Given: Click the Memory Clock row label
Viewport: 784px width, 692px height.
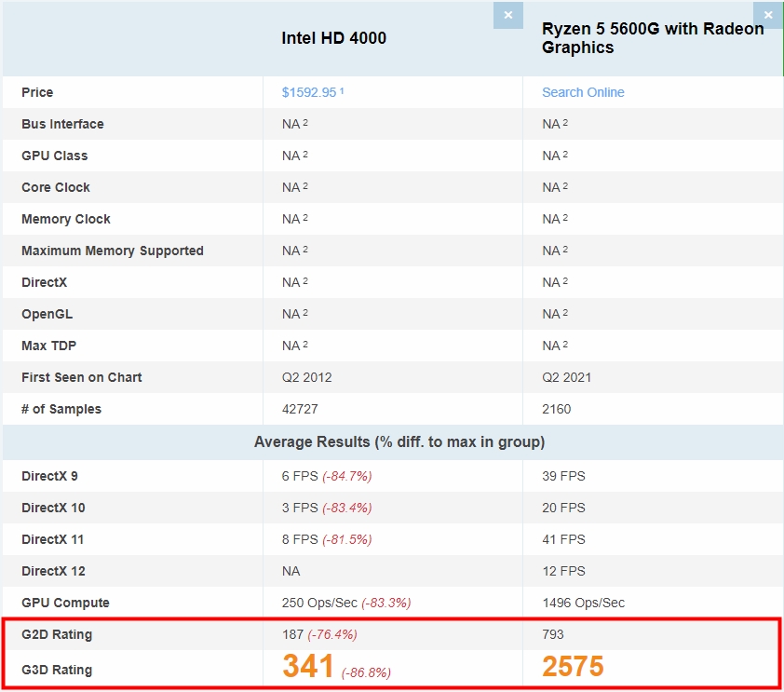Looking at the screenshot, I should coord(65,219).
